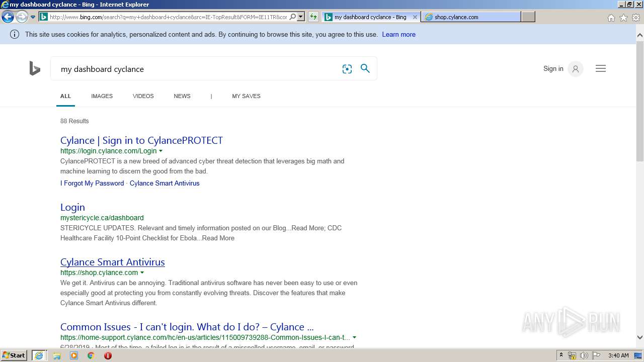
Task: Click the https://login.cylance.com/Login URL text
Action: point(109,151)
